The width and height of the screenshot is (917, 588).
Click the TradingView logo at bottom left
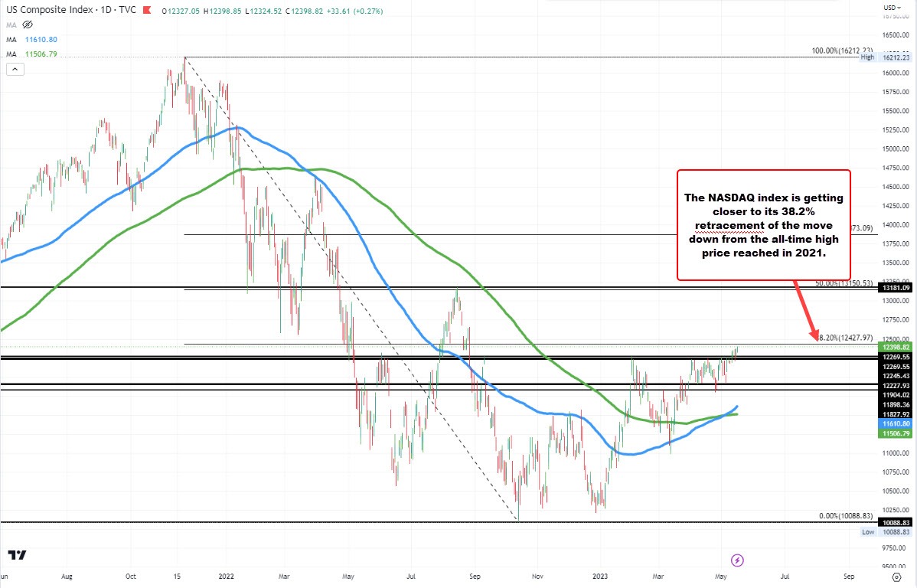pos(17,554)
